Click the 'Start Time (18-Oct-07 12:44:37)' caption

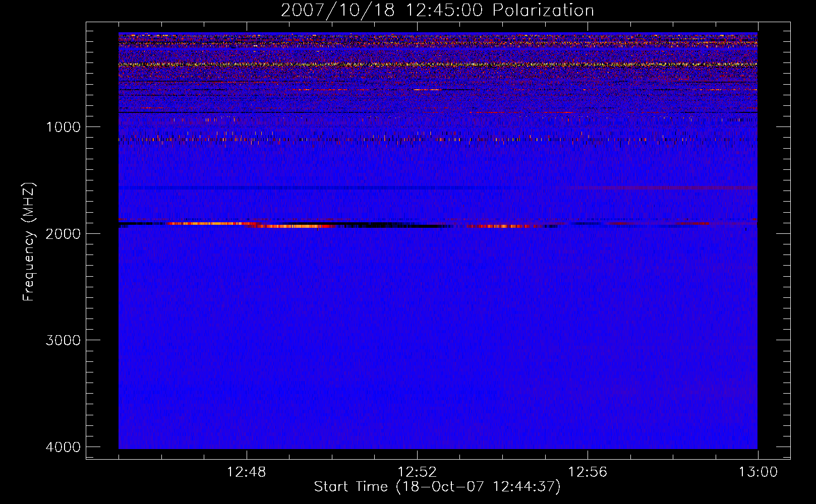pos(437,487)
